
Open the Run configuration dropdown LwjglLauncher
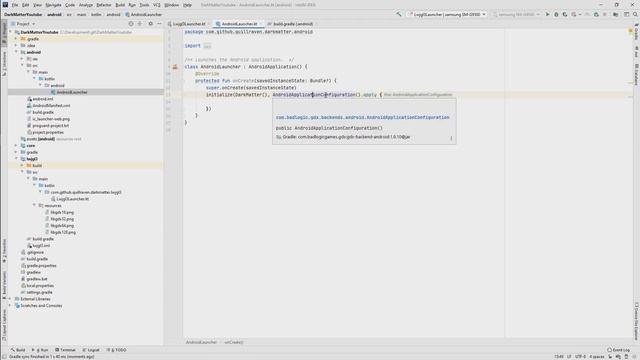coord(447,14)
